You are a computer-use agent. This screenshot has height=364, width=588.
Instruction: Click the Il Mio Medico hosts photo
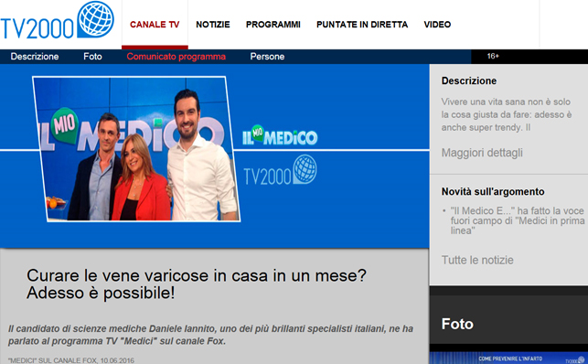(136, 149)
